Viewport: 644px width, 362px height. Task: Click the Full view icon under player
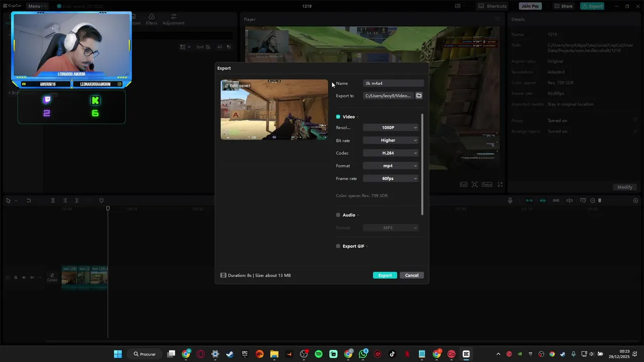point(463,185)
